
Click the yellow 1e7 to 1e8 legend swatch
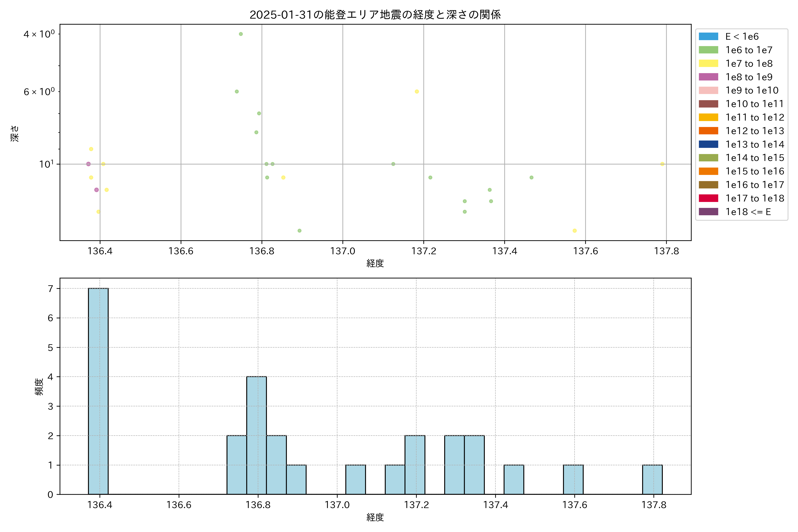708,63
